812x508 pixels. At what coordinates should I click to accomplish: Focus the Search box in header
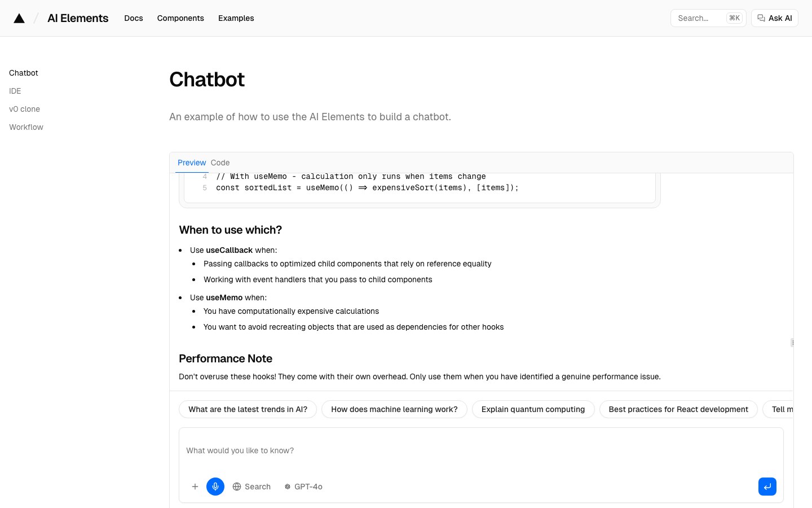[708, 18]
